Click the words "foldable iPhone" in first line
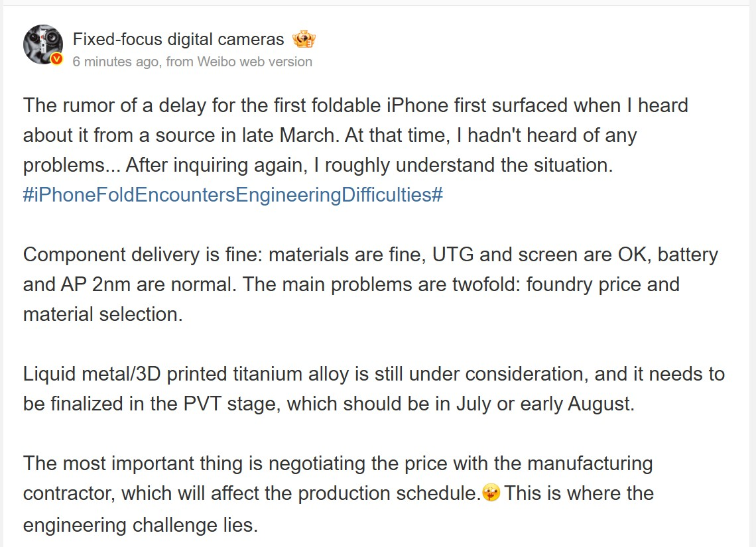The image size is (756, 547). point(452,105)
